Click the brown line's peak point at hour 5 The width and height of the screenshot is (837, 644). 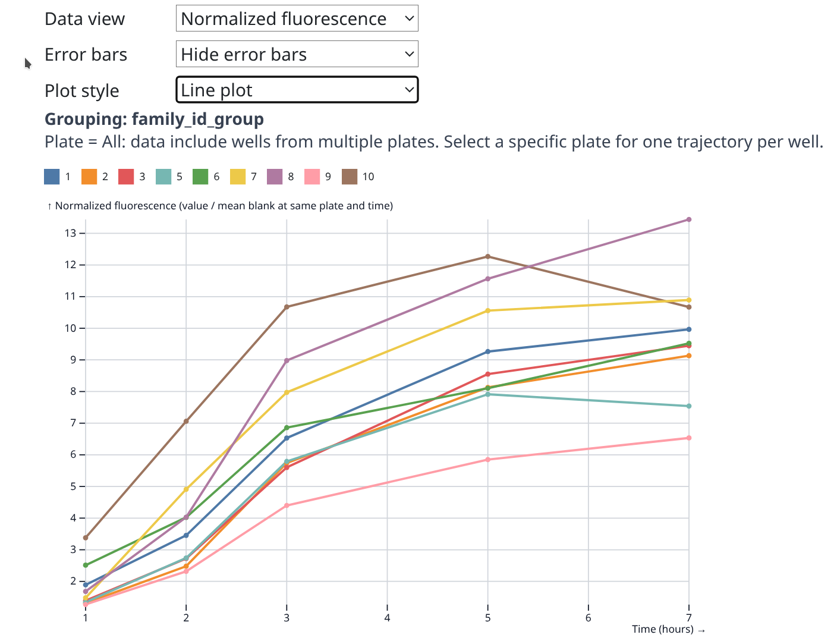pos(488,257)
